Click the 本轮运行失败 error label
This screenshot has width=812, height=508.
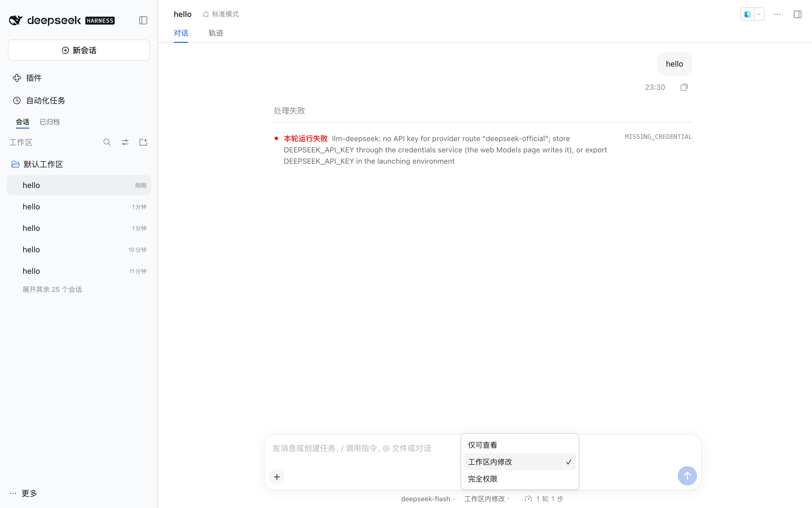point(306,138)
